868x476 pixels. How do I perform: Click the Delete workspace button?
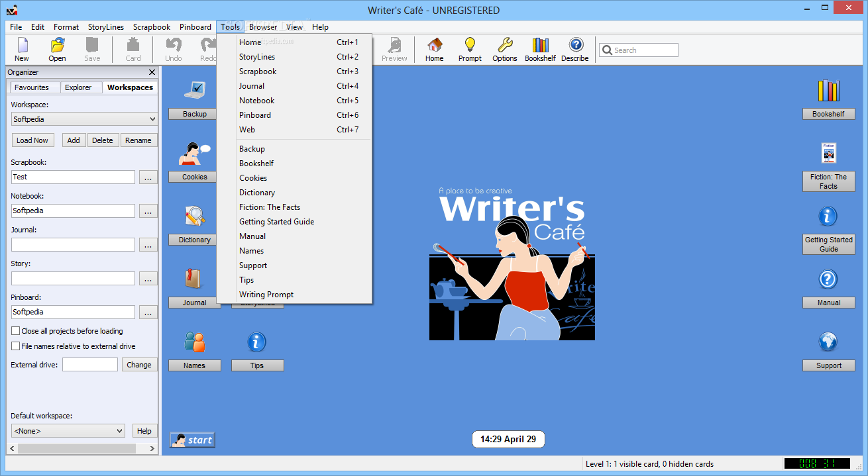(x=103, y=140)
